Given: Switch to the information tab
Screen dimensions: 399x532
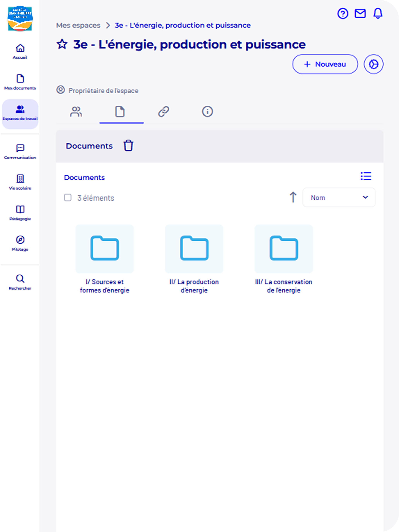Looking at the screenshot, I should tap(207, 112).
